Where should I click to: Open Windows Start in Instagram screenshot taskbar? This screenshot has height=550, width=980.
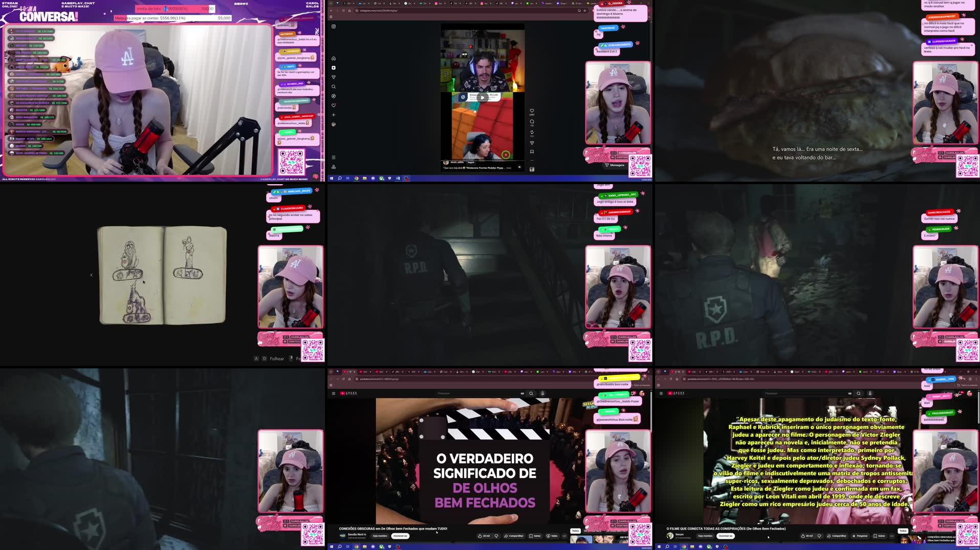tap(331, 178)
